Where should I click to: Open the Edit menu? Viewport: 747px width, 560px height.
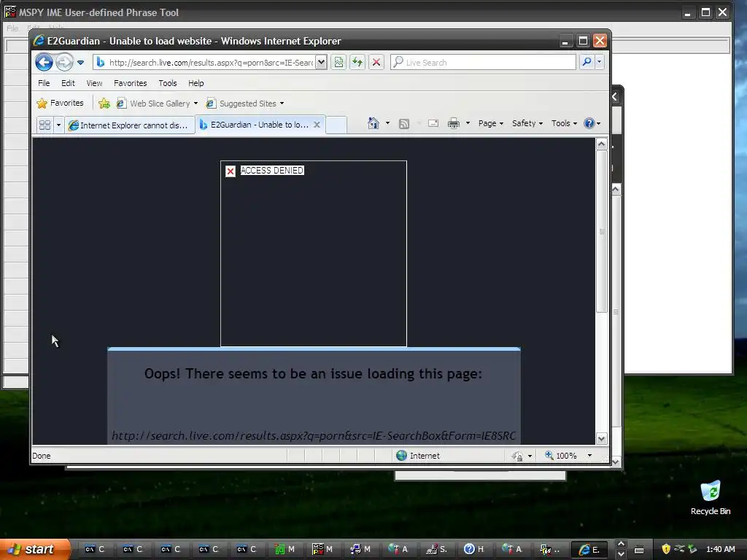[68, 83]
